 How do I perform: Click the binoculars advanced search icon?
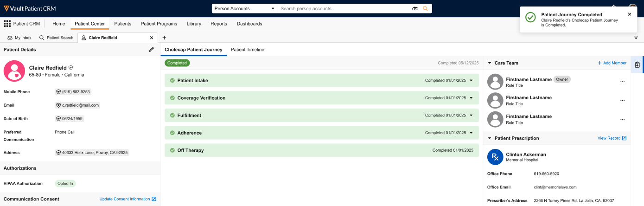(415, 9)
